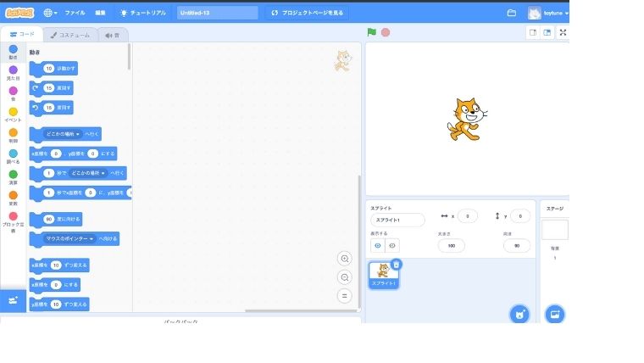Click the sprite x position field
The width and height of the screenshot is (644, 363).
pos(468,216)
